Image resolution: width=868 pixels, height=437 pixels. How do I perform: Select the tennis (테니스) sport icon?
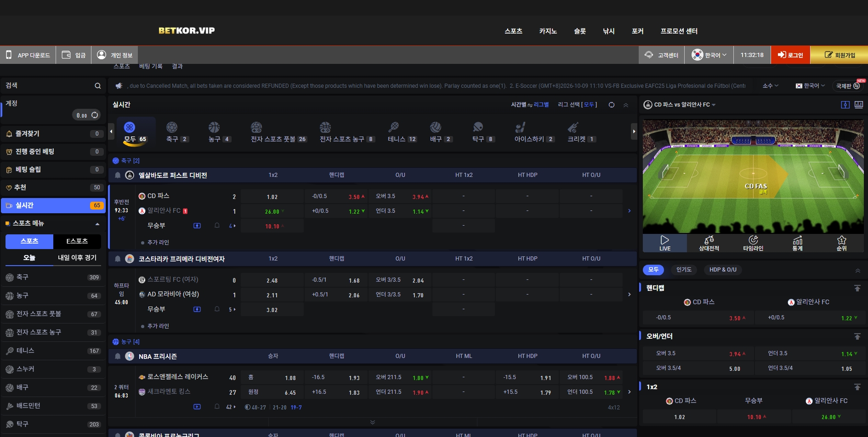coord(394,127)
